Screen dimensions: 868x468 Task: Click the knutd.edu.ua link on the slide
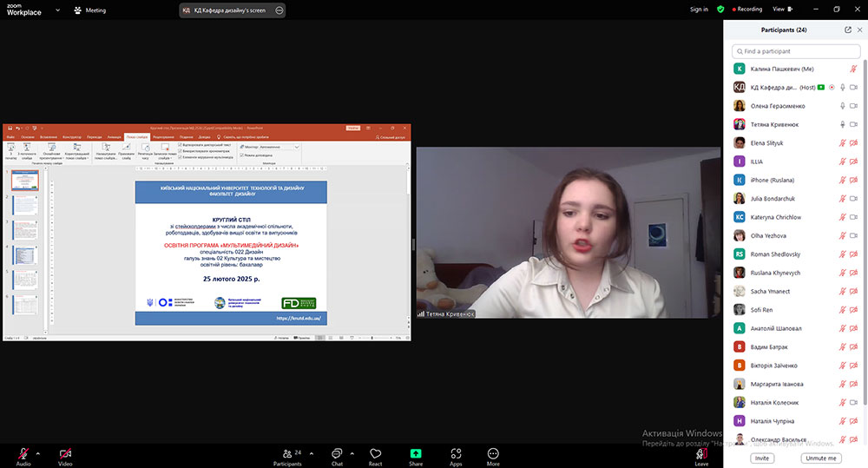299,319
